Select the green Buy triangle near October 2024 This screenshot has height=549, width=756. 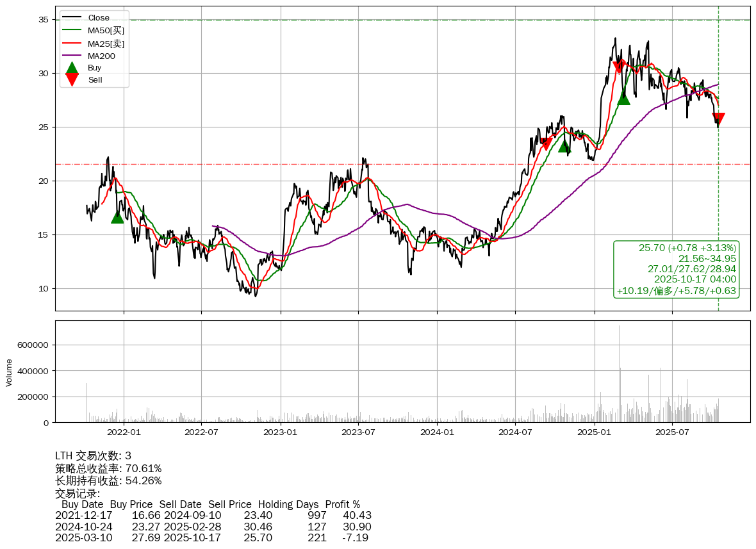click(564, 146)
